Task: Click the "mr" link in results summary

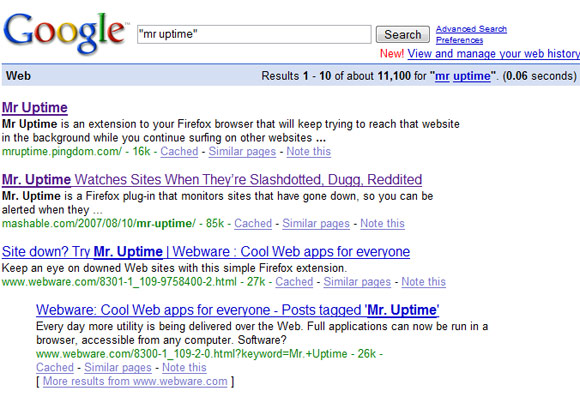Action: (x=442, y=76)
